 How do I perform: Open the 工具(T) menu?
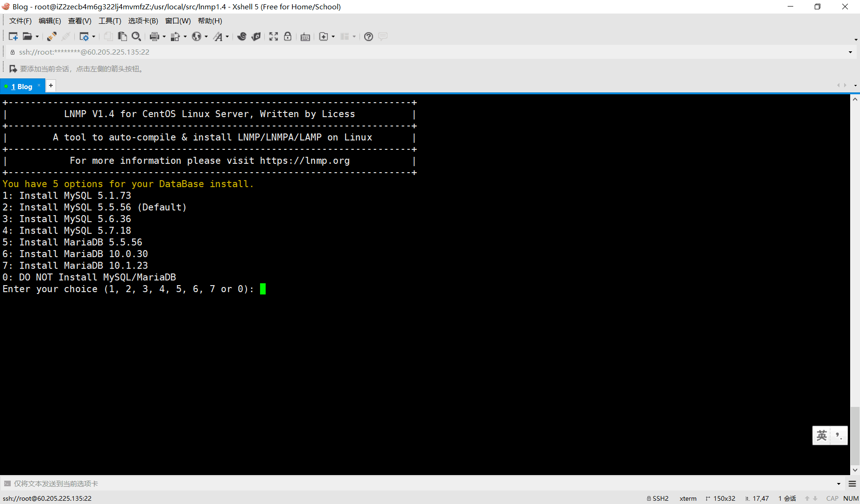click(x=110, y=21)
